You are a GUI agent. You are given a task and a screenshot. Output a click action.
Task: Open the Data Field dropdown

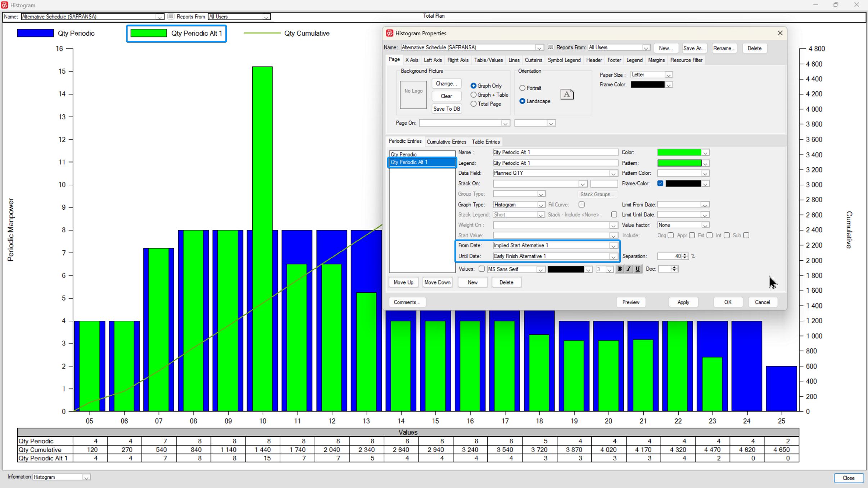click(613, 174)
